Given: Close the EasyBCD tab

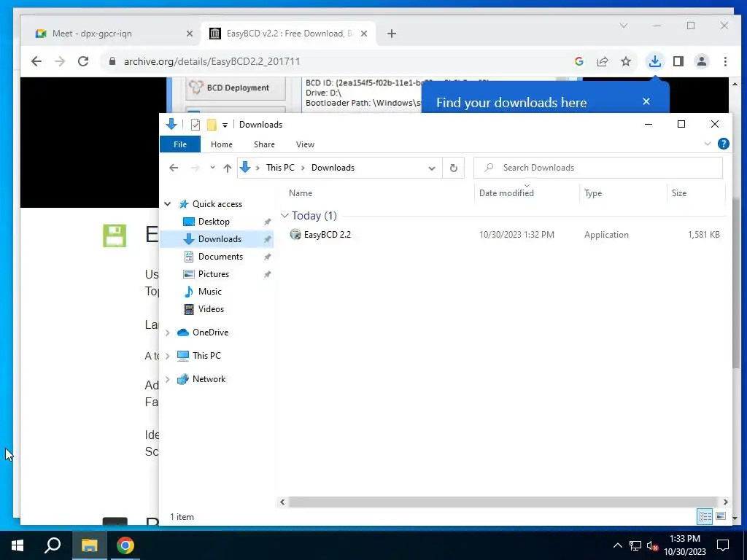Looking at the screenshot, I should click(363, 34).
